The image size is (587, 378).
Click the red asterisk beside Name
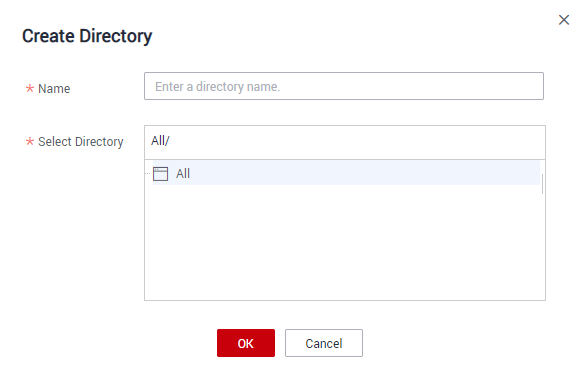point(30,88)
